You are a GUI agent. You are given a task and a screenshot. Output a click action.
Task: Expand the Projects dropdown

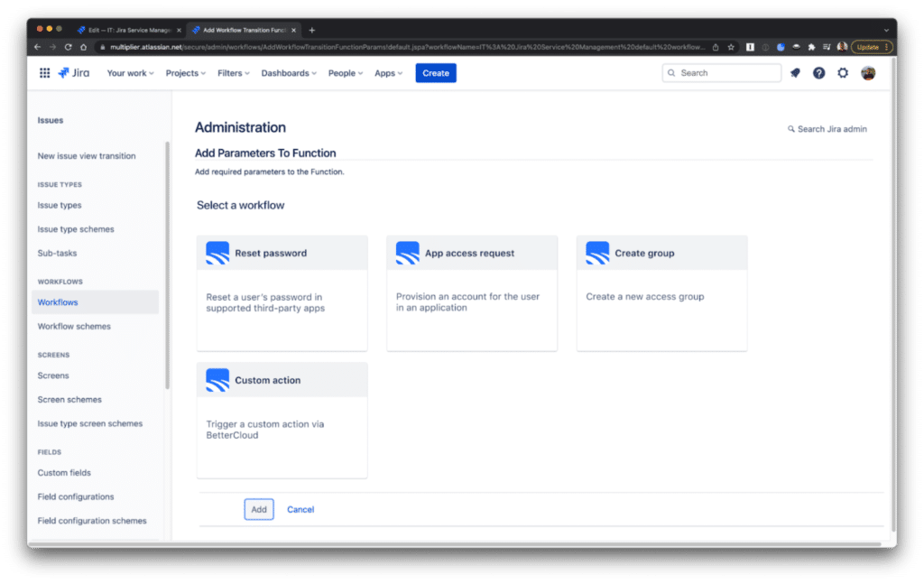(x=186, y=73)
